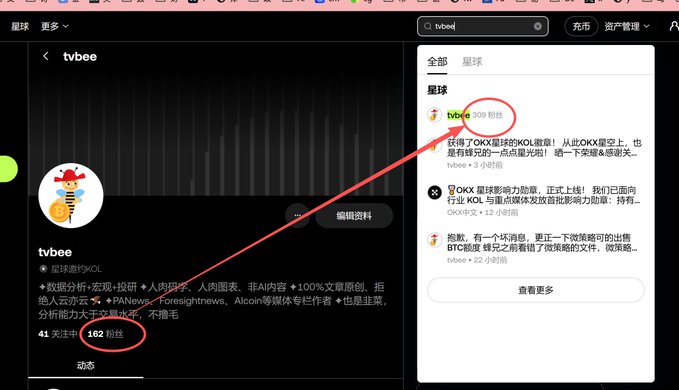
Task: Click the OKX中文 logo icon in results
Action: point(434,192)
